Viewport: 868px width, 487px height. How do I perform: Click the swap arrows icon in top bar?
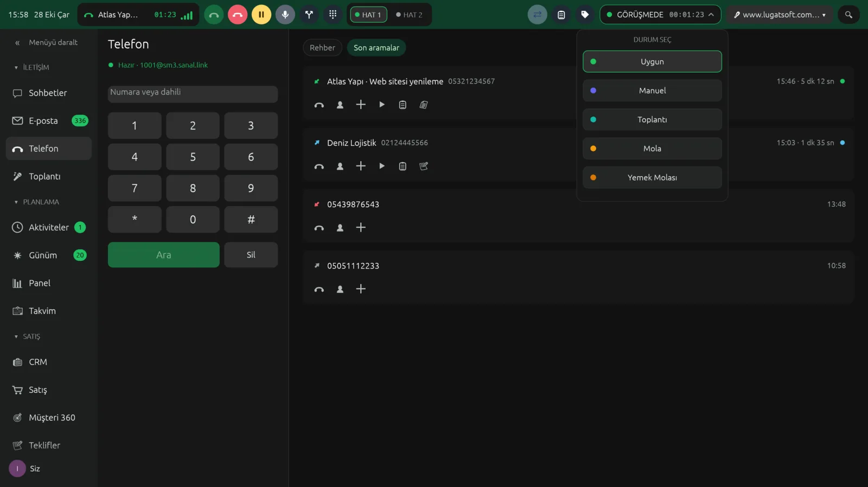537,15
